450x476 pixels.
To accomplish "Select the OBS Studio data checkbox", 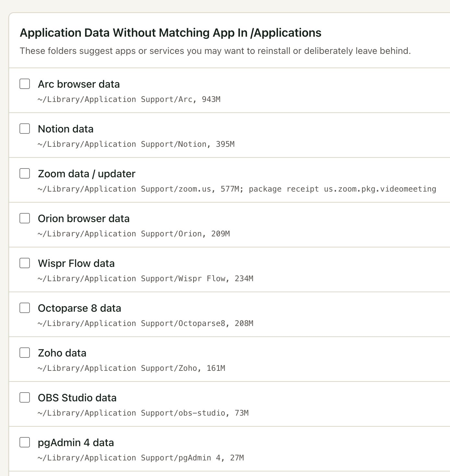I will point(25,397).
